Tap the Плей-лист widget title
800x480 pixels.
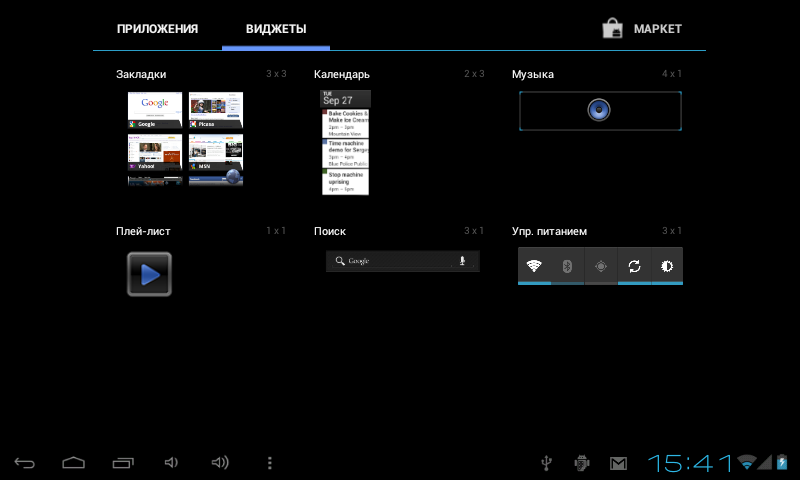point(143,231)
